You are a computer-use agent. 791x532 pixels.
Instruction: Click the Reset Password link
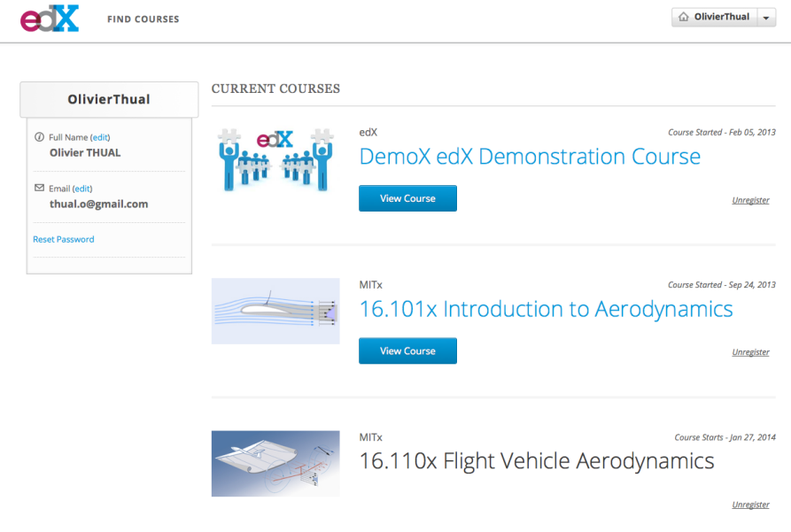63,239
